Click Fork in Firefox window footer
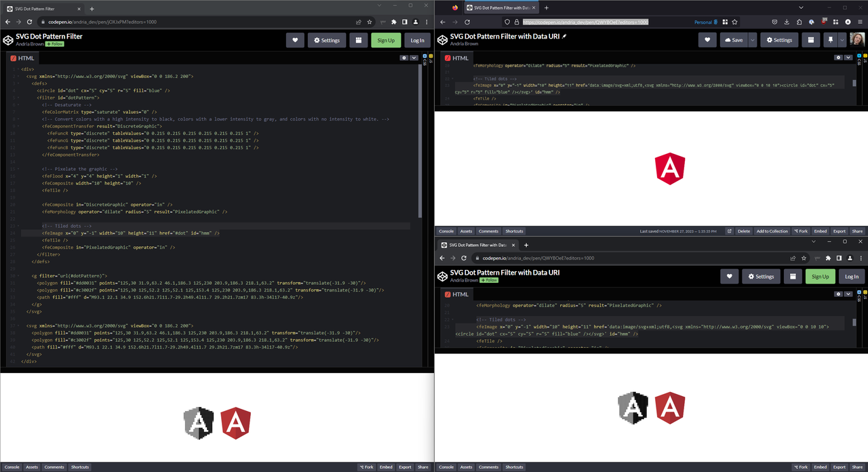868x472 pixels. [x=800, y=231]
